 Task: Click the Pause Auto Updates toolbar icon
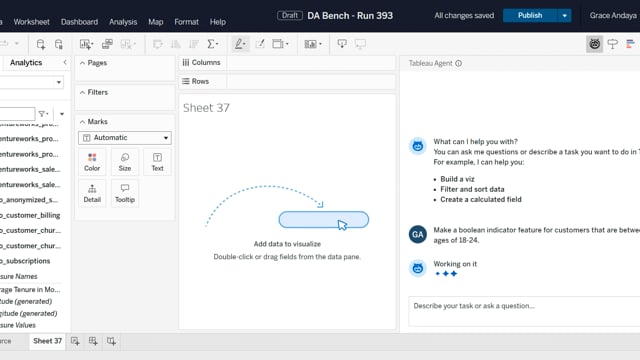click(x=59, y=44)
